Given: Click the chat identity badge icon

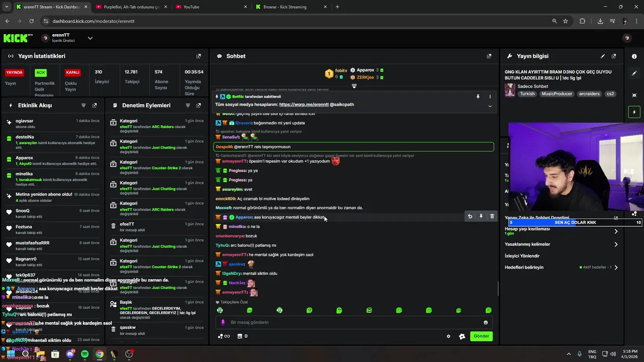Looking at the screenshot, I should coord(462,336).
